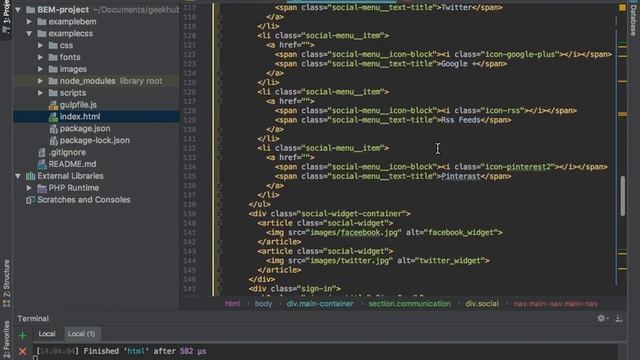Click the PHP Runtime folder icon

tap(42, 188)
